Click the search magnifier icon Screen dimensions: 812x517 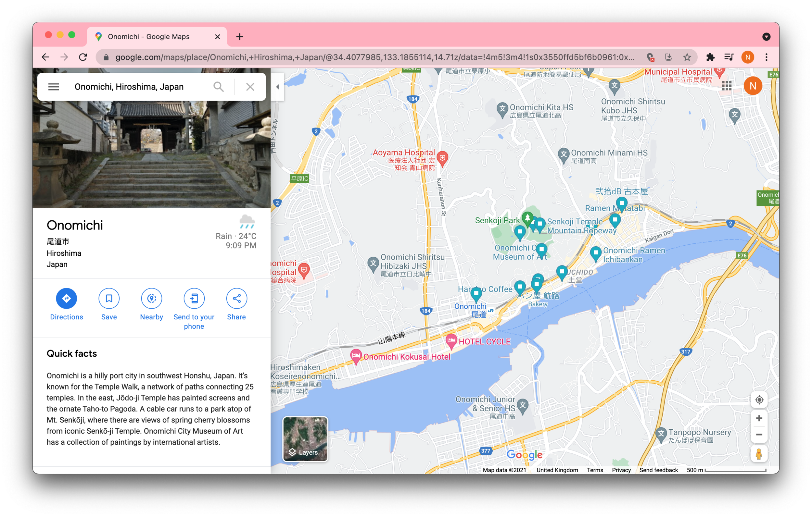point(219,87)
